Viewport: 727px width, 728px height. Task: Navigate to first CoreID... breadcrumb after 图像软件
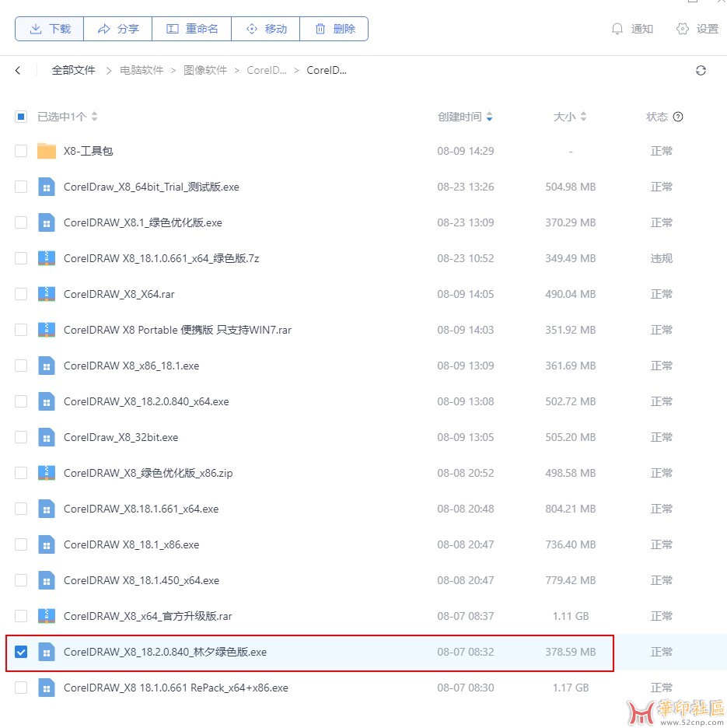tap(267, 70)
